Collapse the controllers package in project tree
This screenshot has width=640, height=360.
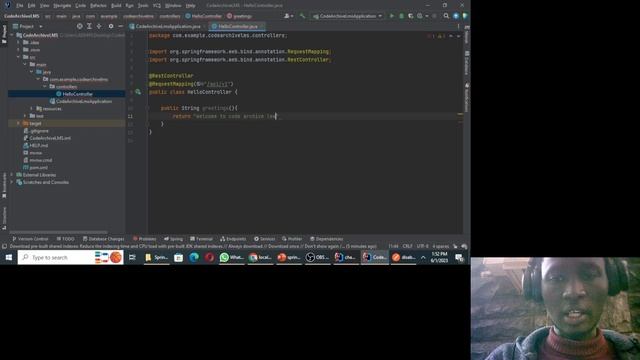tap(44, 87)
